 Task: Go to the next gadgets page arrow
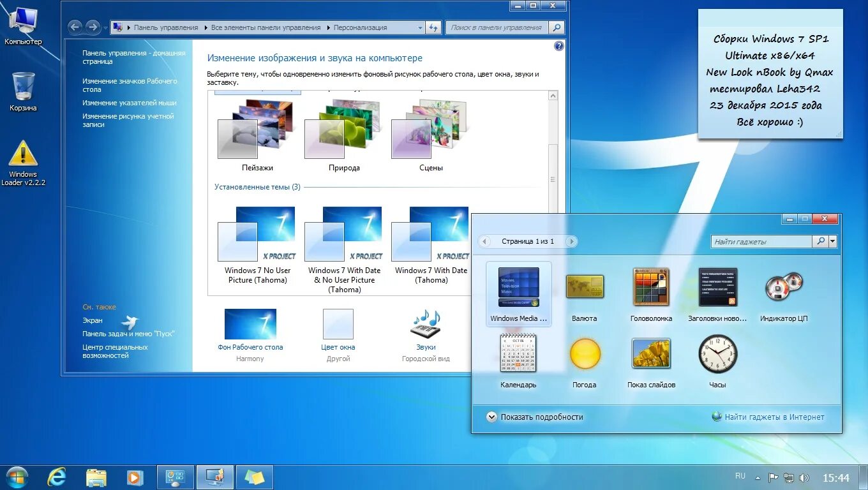pos(571,241)
